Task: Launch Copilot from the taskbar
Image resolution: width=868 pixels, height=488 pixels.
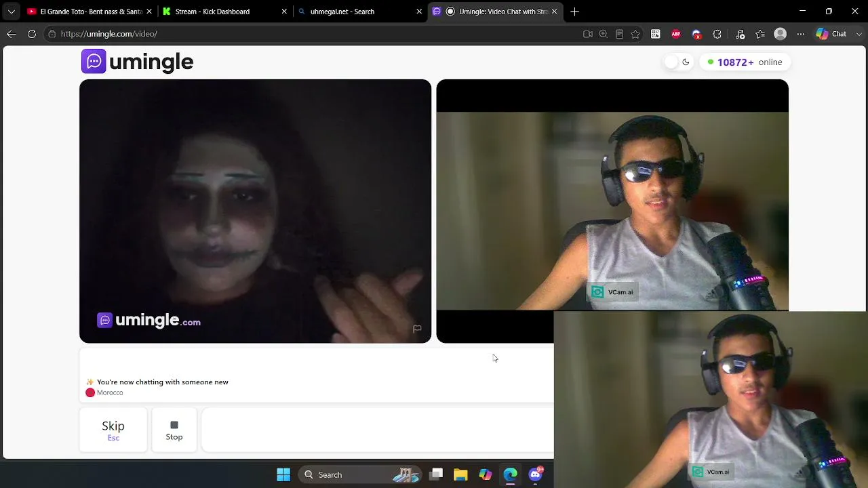Action: pyautogui.click(x=486, y=474)
